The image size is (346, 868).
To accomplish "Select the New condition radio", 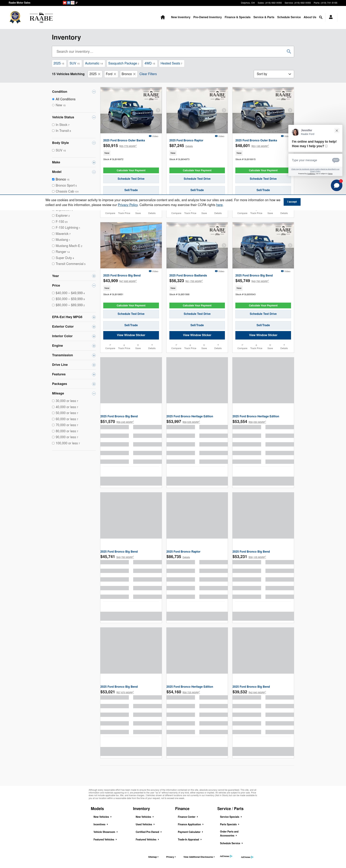I will click(x=53, y=105).
